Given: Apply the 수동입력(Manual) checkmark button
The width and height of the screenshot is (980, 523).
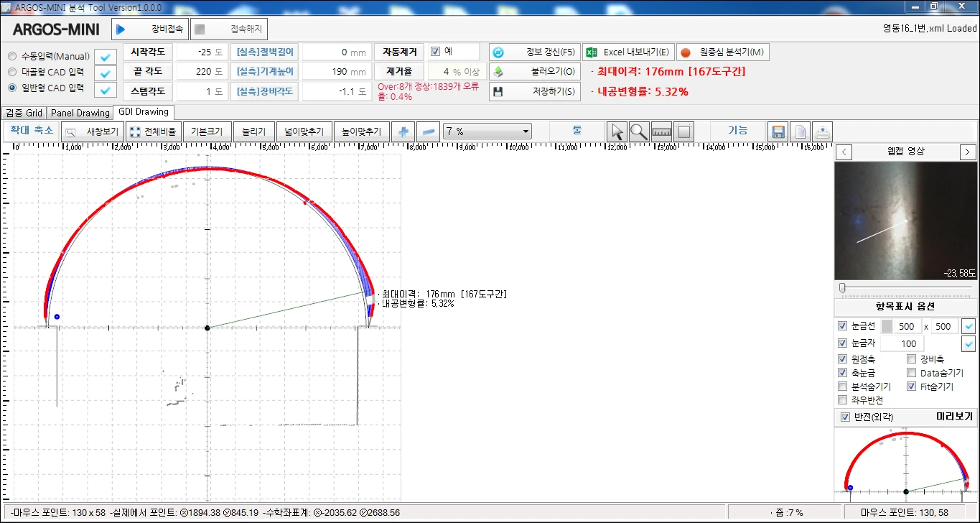Looking at the screenshot, I should click(106, 57).
